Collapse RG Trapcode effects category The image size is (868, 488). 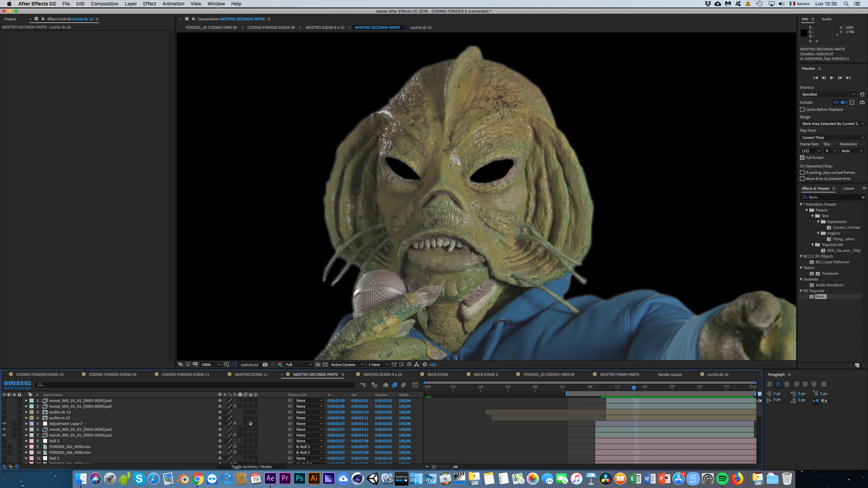point(801,291)
